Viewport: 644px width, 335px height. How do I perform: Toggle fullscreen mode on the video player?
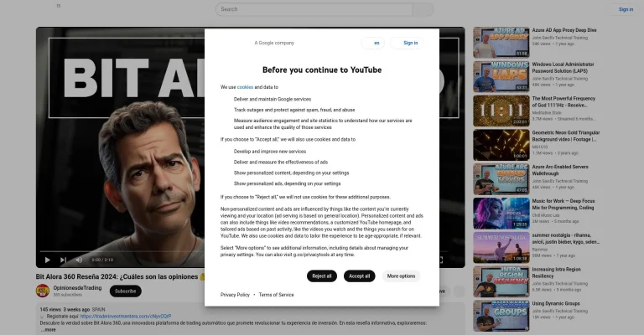tap(441, 260)
